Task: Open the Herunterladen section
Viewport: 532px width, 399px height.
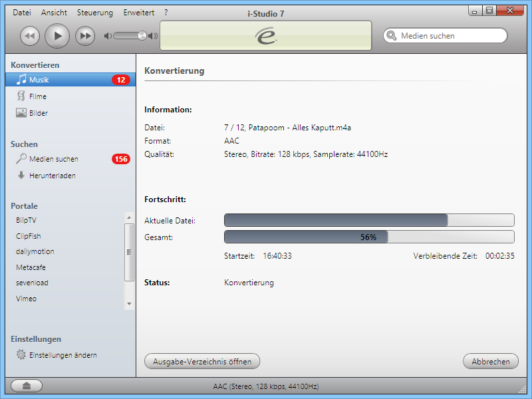Action: point(52,176)
